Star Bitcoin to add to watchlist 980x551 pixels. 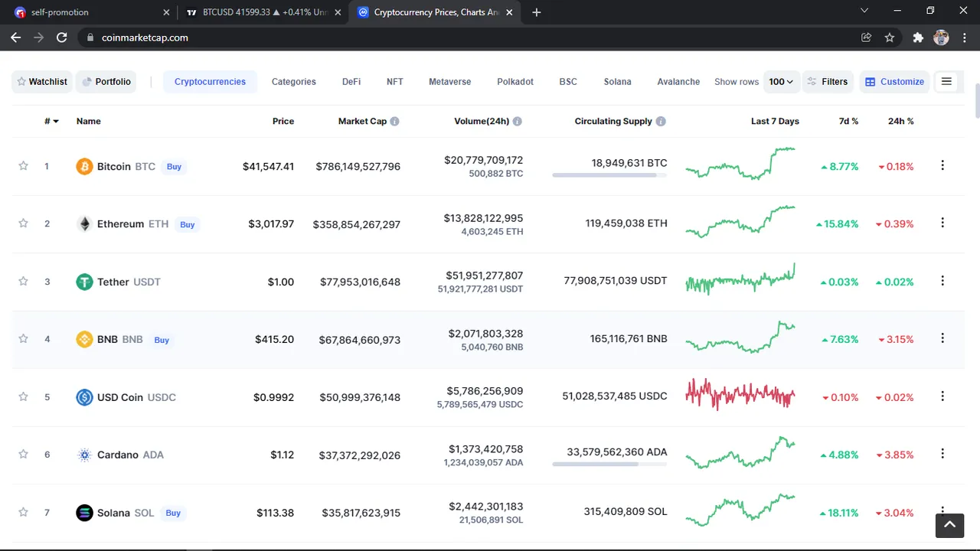point(23,166)
